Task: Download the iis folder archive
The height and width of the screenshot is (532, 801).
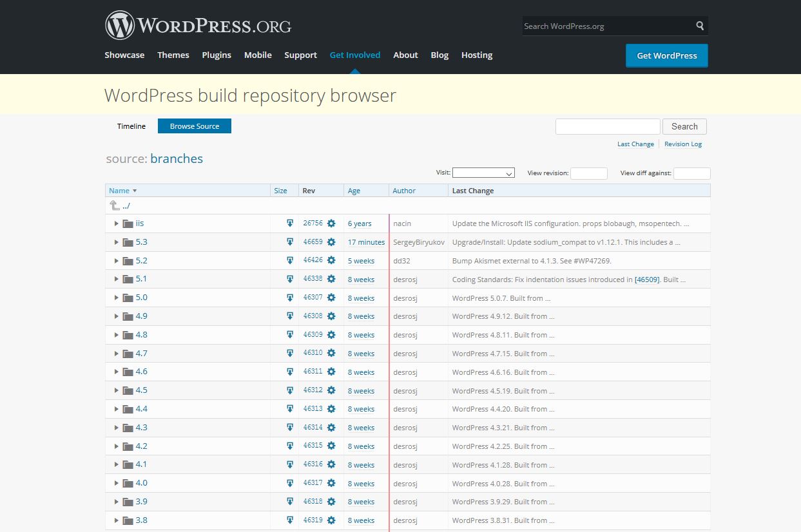Action: (x=290, y=223)
